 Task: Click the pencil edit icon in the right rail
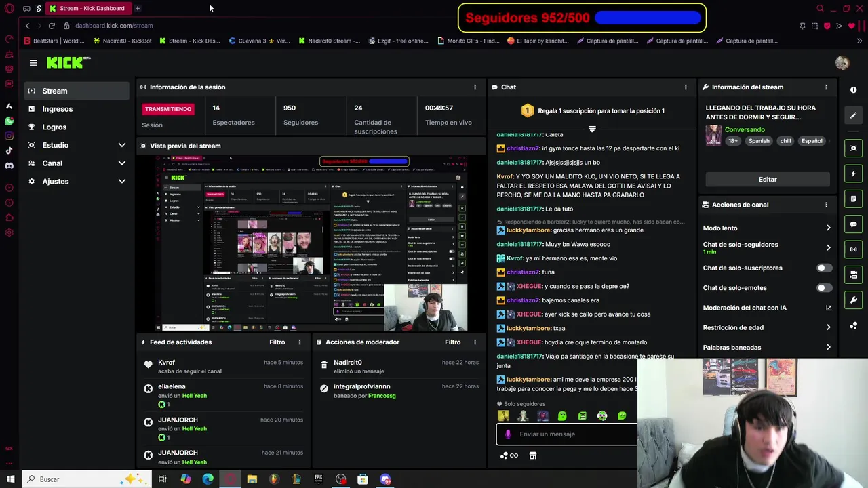853,115
